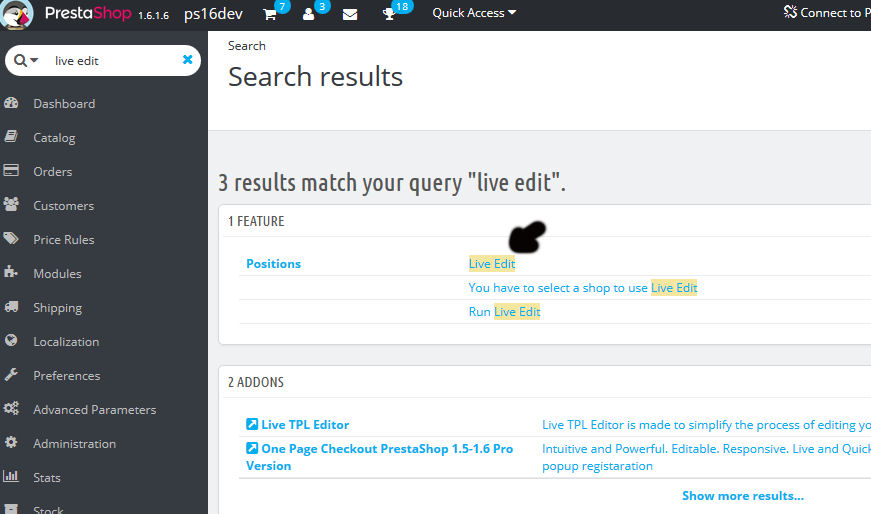Click the Modules puzzle icon

click(x=11, y=272)
